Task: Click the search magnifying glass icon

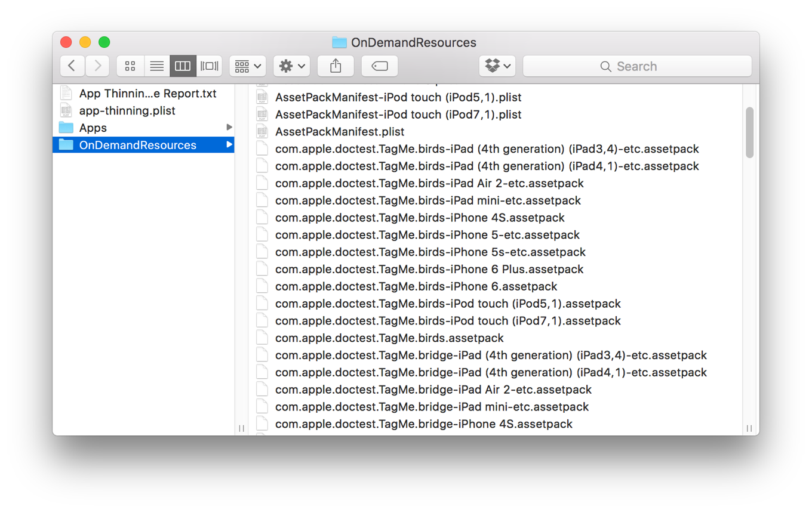Action: (605, 66)
